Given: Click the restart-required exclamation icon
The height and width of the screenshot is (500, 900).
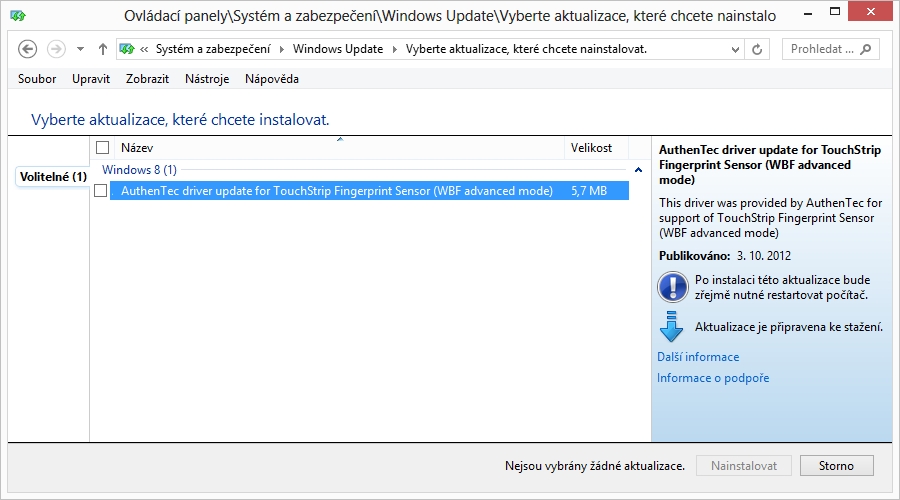Looking at the screenshot, I should (x=673, y=287).
